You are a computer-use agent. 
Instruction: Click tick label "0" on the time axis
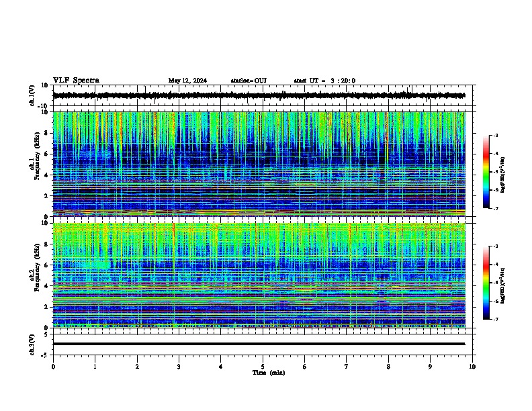(x=53, y=367)
